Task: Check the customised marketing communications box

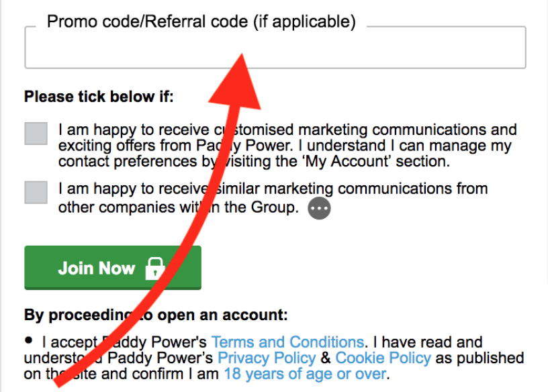Action: [36, 134]
